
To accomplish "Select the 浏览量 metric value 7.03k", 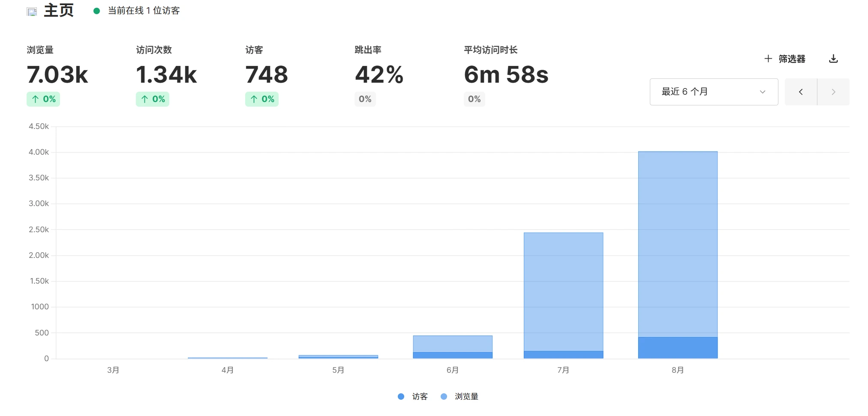I will pyautogui.click(x=57, y=75).
